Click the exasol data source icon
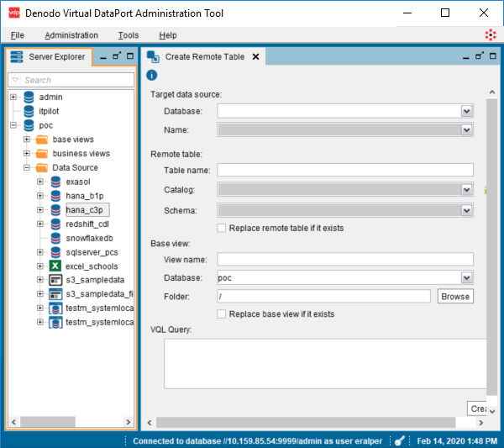Viewport: 504px width, 448px height. pos(55,182)
